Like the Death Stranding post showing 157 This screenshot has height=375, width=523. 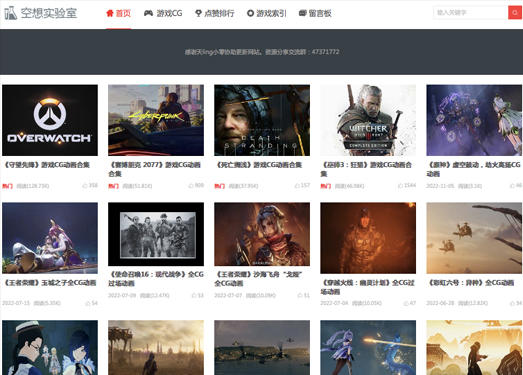tap(302, 185)
